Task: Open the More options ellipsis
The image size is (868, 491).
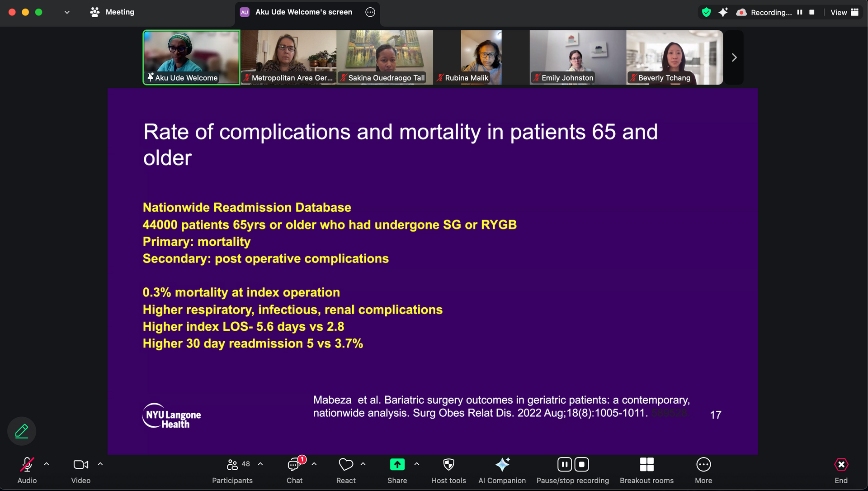Action: click(703, 465)
